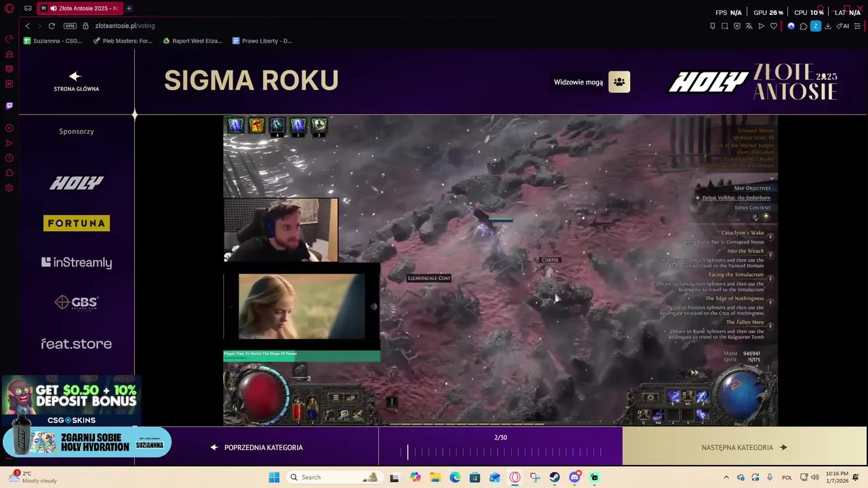Screen dimensions: 868x488
Task: Click CSG Skins deposit bonus banner
Action: 71,401
